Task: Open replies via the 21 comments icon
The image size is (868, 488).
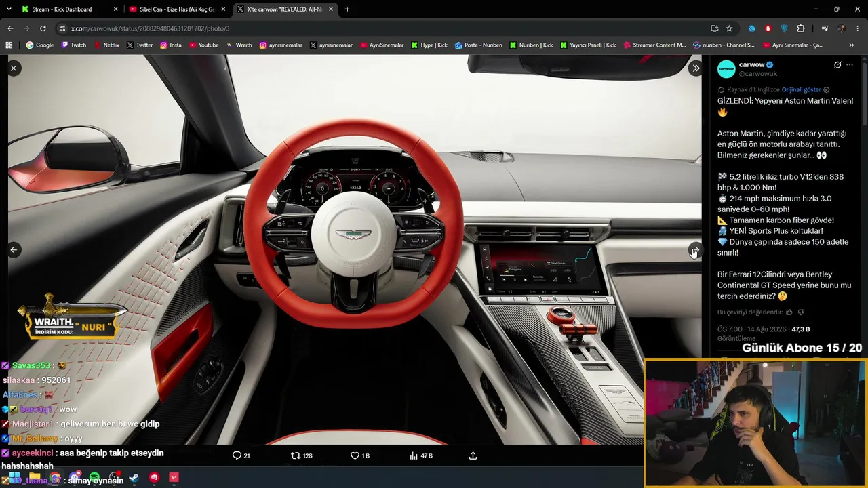Action: (241, 455)
